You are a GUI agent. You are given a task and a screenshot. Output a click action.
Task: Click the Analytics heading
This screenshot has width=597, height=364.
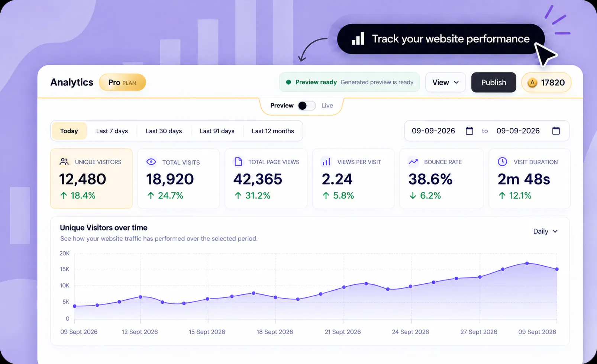[x=72, y=82]
